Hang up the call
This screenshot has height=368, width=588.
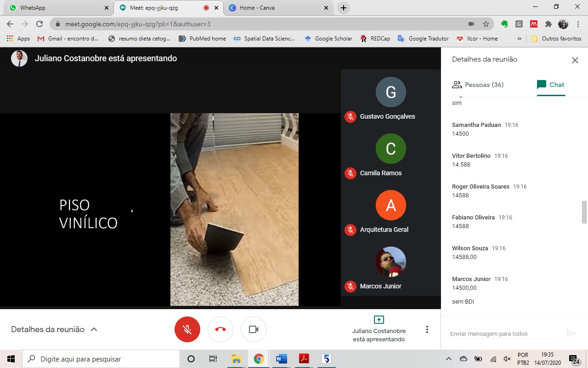click(220, 329)
